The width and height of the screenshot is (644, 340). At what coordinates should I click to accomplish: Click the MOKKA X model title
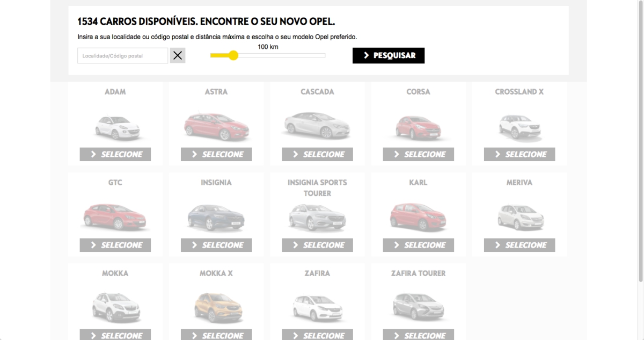pos(216,273)
